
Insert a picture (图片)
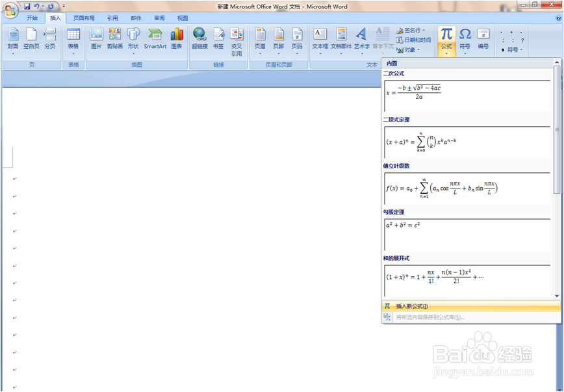96,38
